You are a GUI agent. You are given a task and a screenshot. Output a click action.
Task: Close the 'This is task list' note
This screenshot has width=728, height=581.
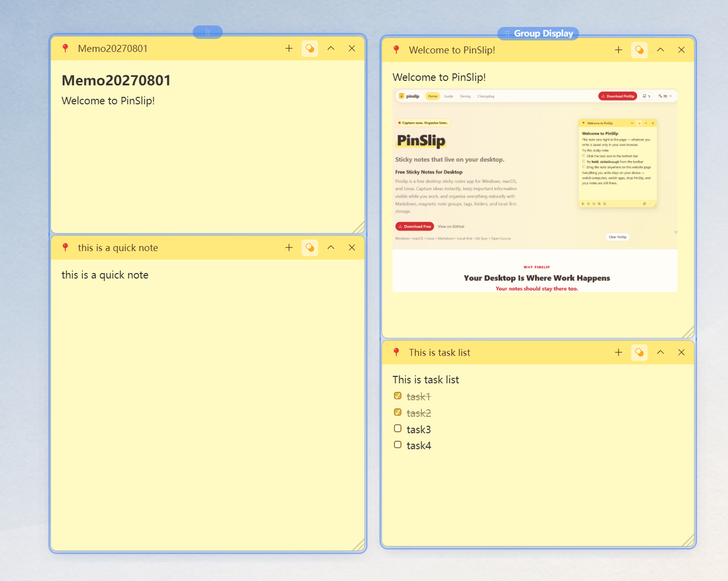click(x=682, y=352)
